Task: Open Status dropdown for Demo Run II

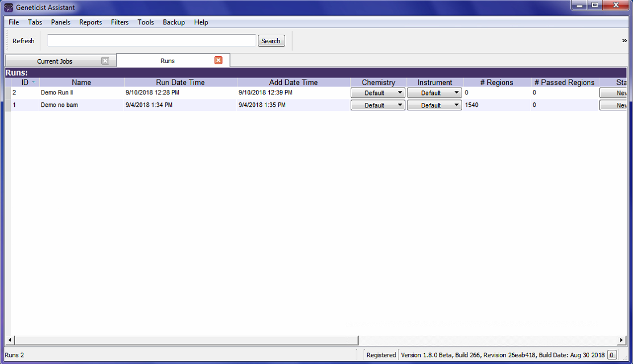Action: click(x=613, y=93)
